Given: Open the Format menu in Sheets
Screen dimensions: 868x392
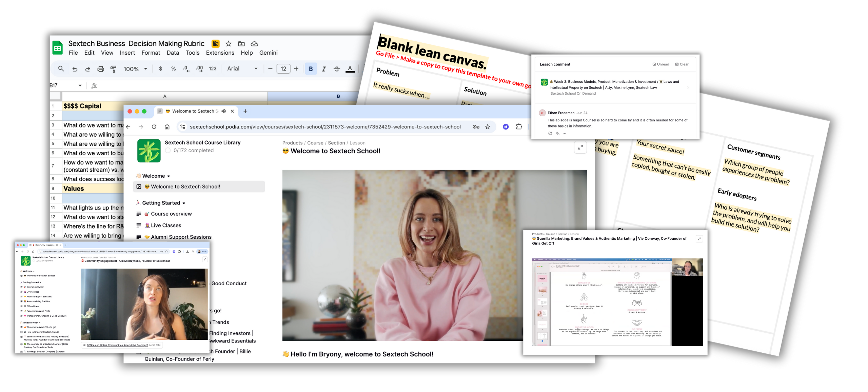Looking at the screenshot, I should (151, 53).
